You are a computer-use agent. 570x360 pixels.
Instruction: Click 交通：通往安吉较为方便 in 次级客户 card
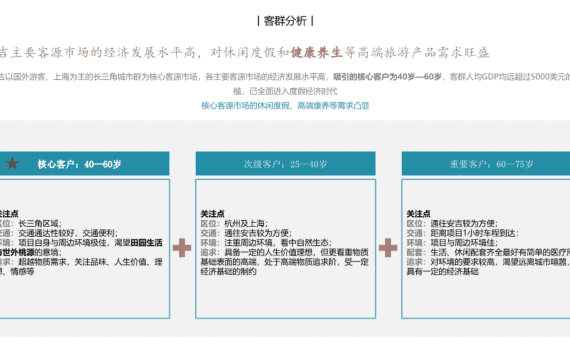246,233
